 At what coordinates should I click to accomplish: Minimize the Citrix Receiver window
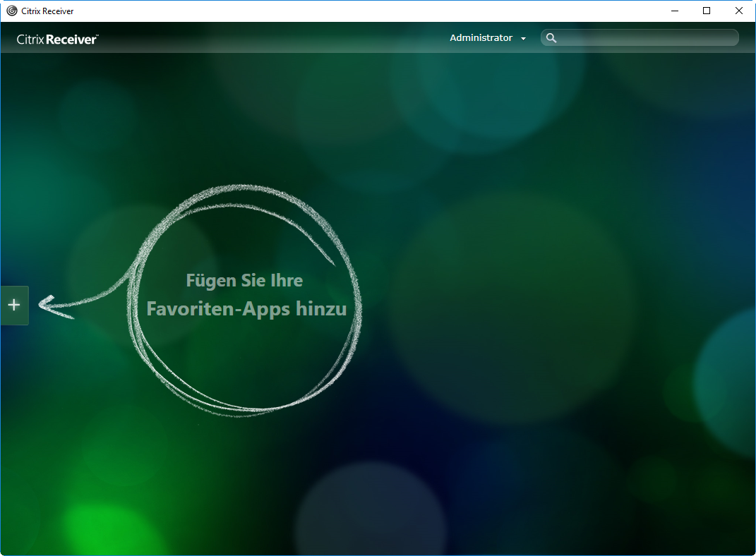click(675, 11)
